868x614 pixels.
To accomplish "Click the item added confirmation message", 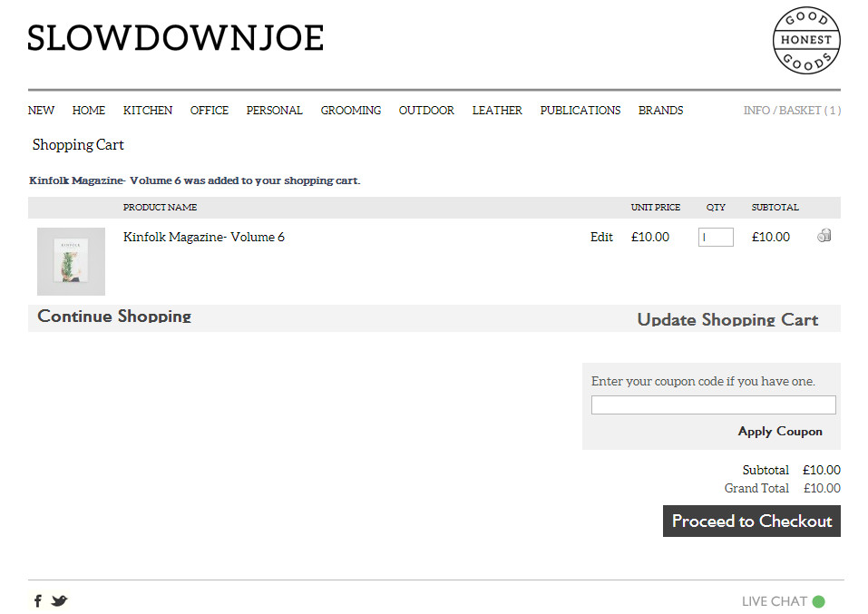I will (x=195, y=180).
